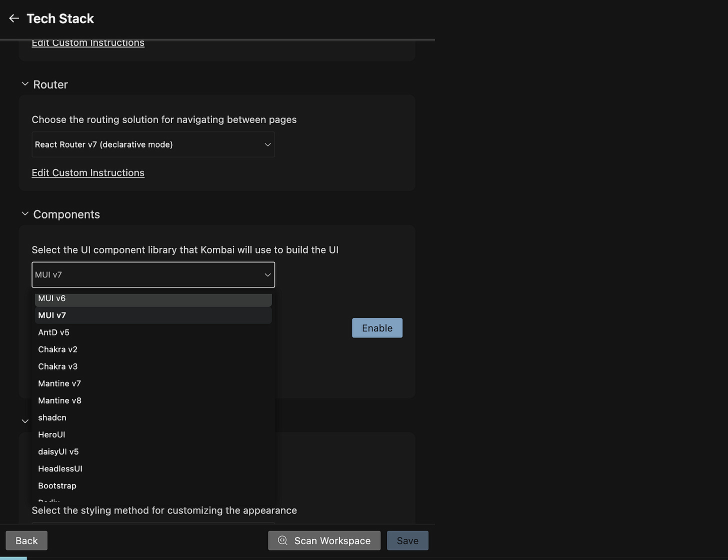728x560 pixels.
Task: Choose Chakra v3 from dropdown list
Action: point(153,366)
